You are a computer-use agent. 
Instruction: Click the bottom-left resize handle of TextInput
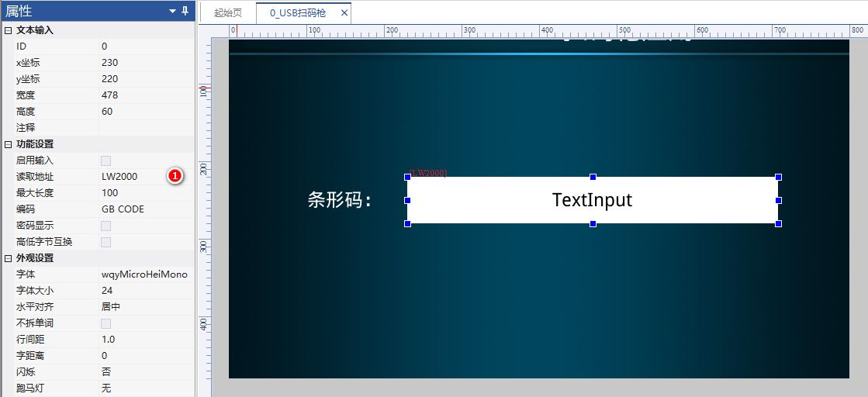(x=407, y=223)
